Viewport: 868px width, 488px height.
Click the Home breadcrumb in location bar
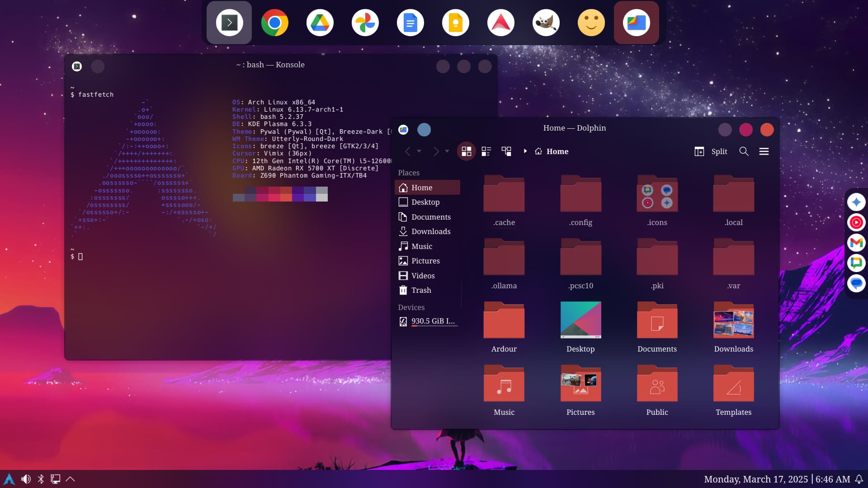click(552, 151)
